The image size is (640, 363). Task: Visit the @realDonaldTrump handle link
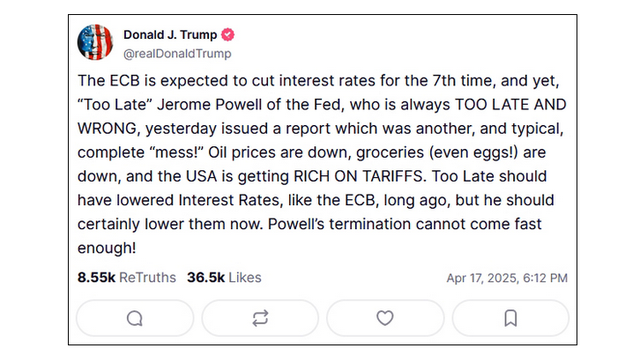177,54
